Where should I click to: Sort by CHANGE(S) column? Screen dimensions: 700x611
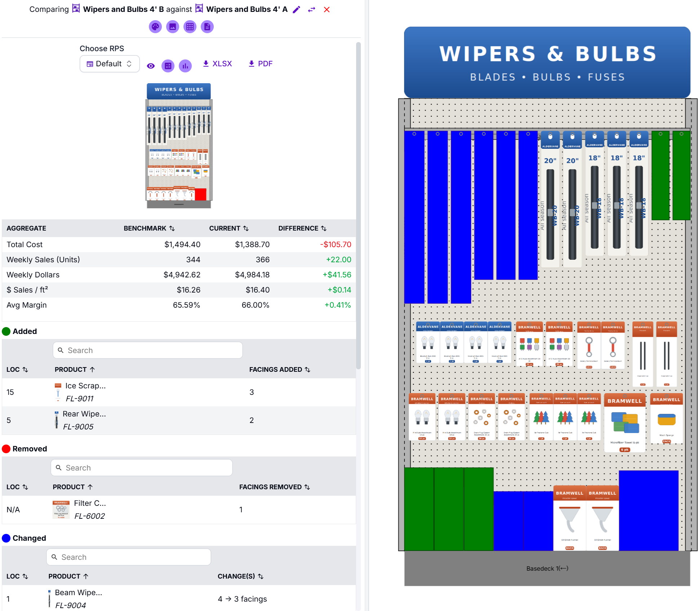240,576
